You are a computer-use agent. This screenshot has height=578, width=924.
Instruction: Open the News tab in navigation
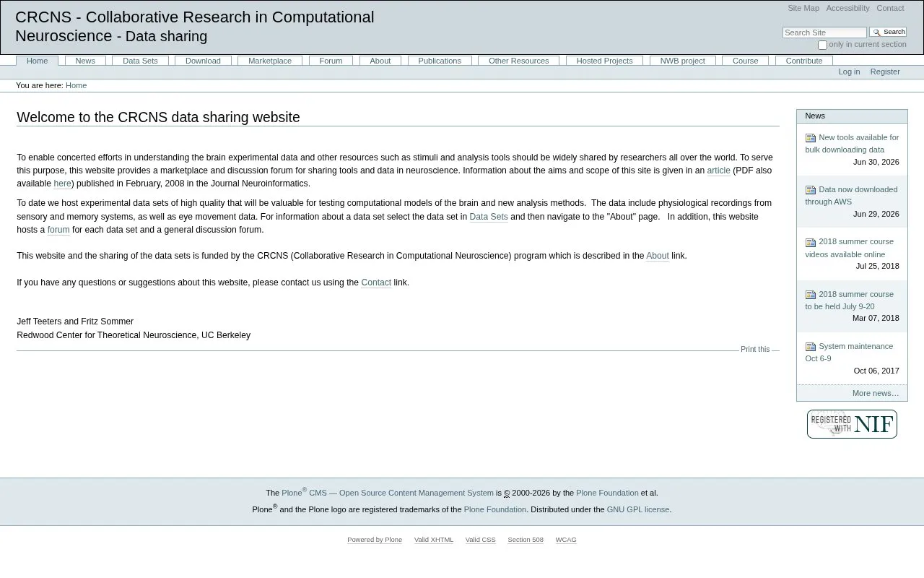pyautogui.click(x=85, y=61)
